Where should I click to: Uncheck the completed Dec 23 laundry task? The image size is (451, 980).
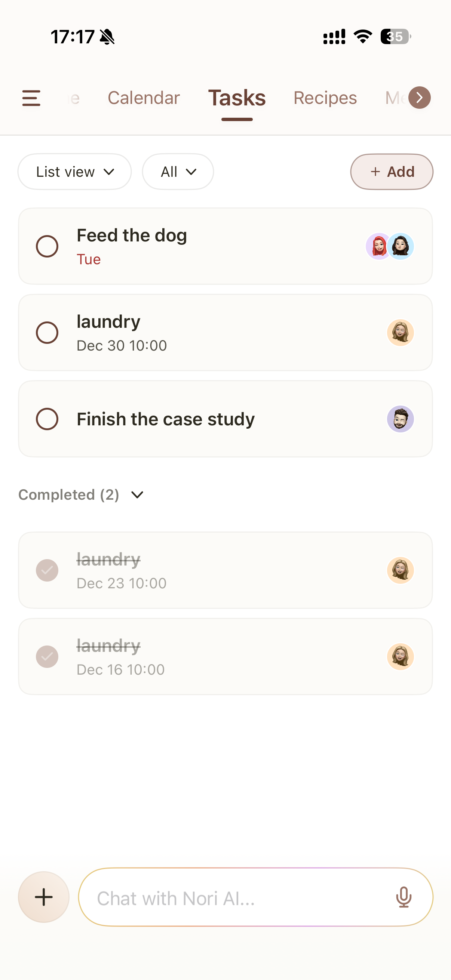tap(47, 570)
